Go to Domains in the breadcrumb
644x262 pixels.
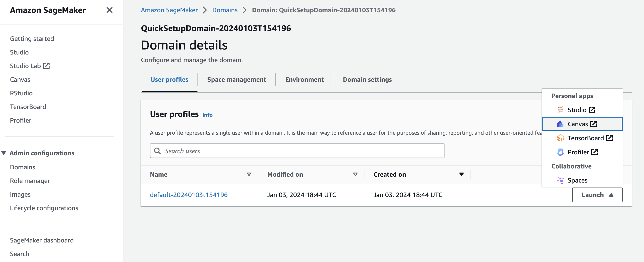225,10
